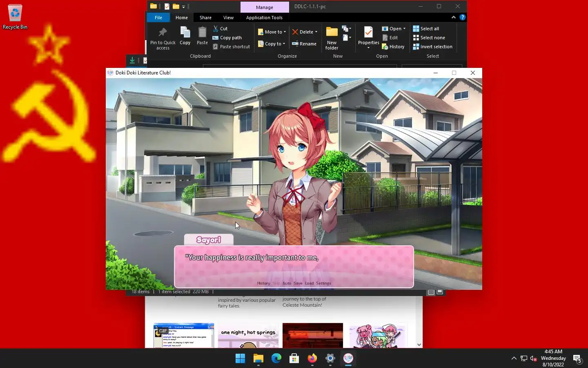Screen dimensions: 588x368
Task: Open the Application Tools tab
Action: tap(264, 17)
